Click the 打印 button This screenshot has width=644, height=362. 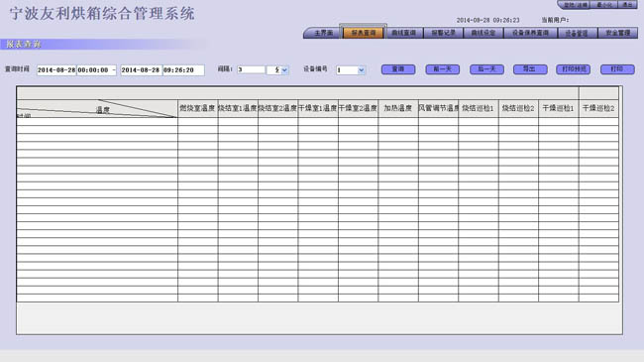coord(617,69)
